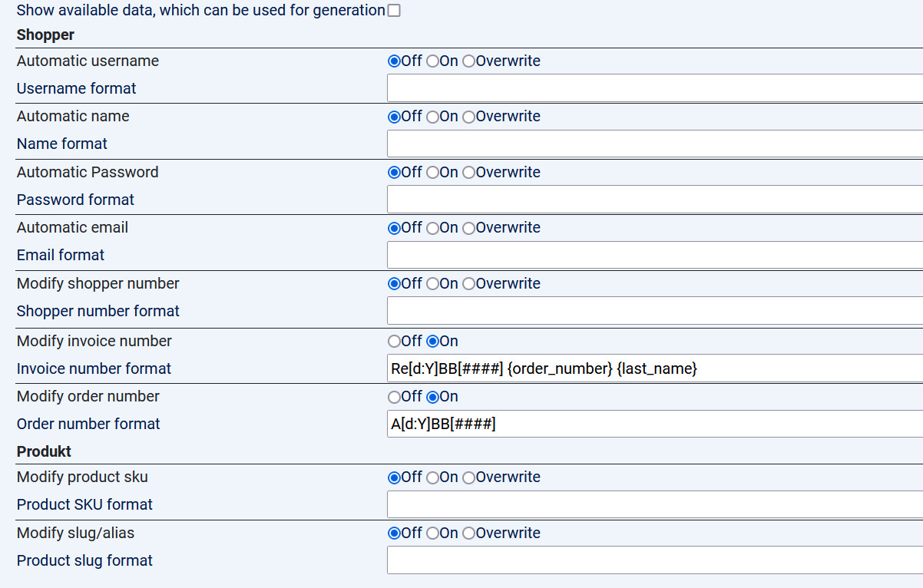The width and height of the screenshot is (923, 588).
Task: Click the Order number format field
Action: (654, 424)
